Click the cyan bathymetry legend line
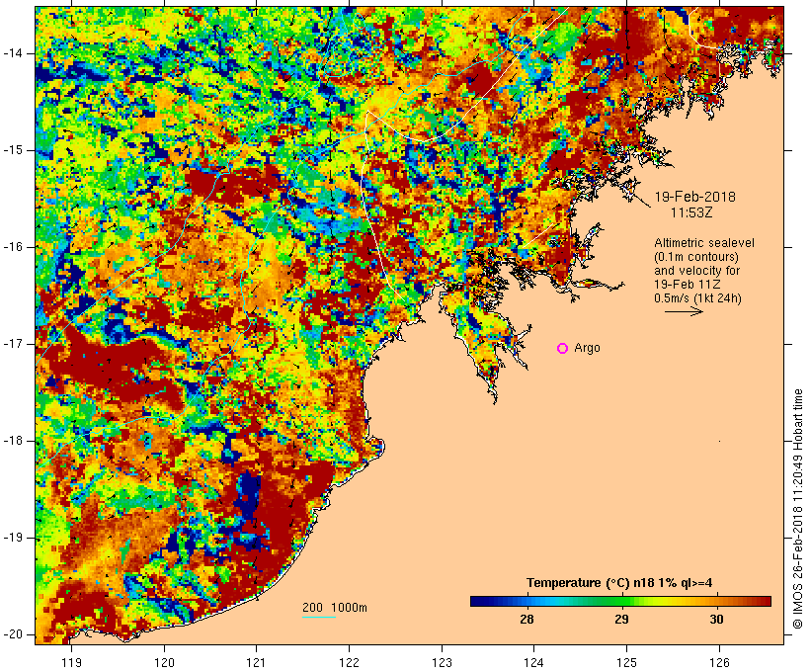Image resolution: width=810 pixels, height=672 pixels. pyautogui.click(x=319, y=617)
